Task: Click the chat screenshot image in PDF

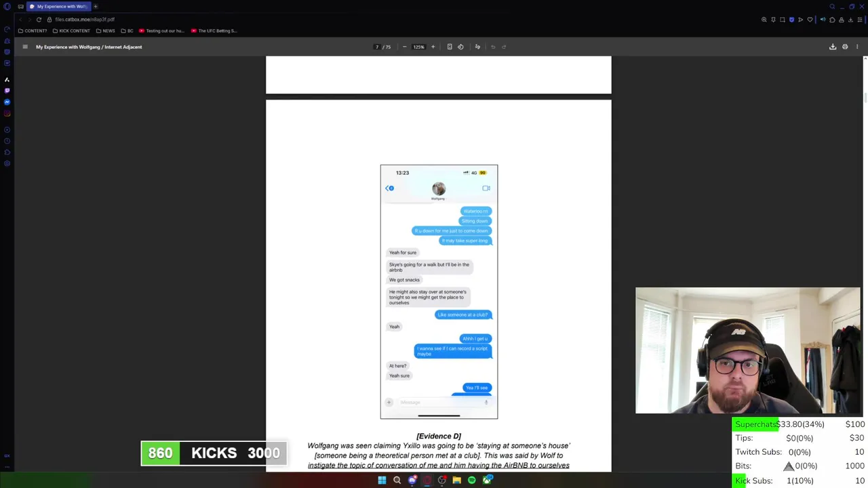Action: (x=439, y=291)
